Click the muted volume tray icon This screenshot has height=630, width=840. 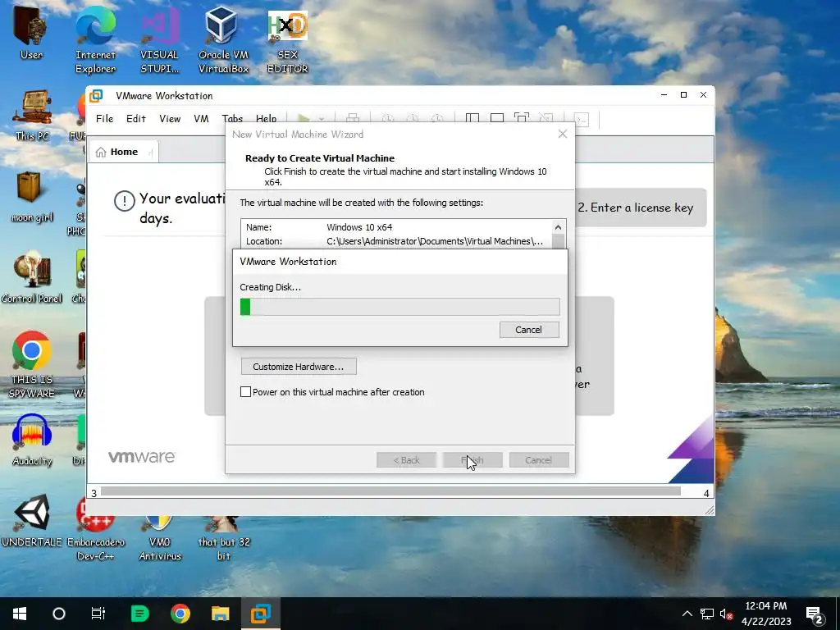click(726, 614)
